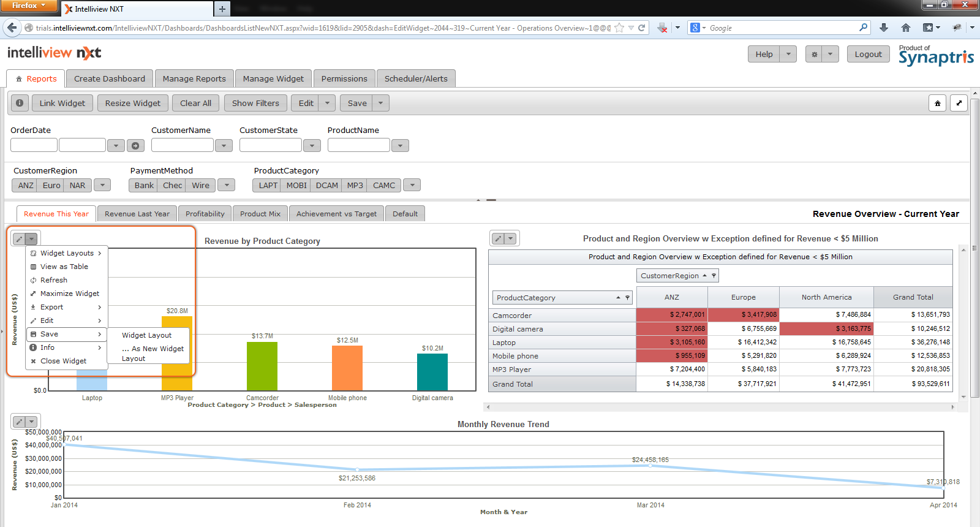This screenshot has height=527, width=980.
Task: Toggle the Wire PaymentMethod filter
Action: click(x=200, y=186)
